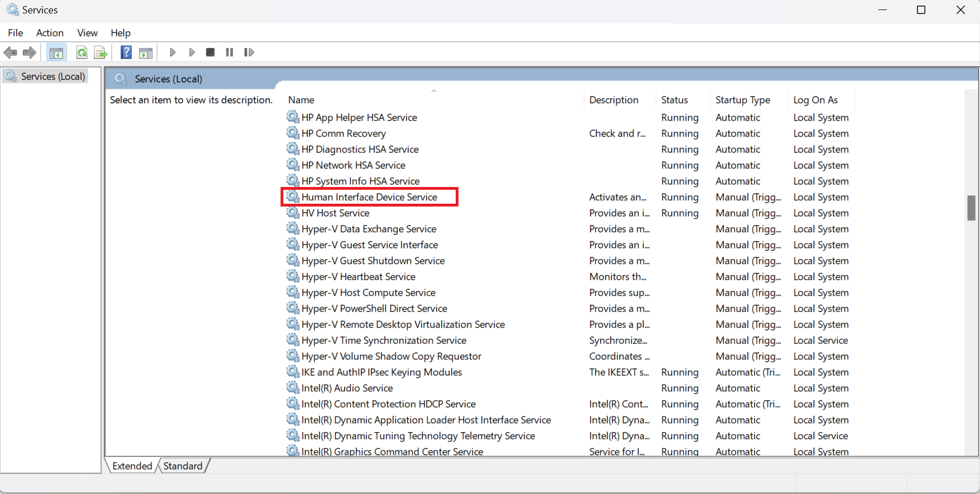Click the Forward arrow toolbar icon
The image size is (980, 494).
point(30,52)
